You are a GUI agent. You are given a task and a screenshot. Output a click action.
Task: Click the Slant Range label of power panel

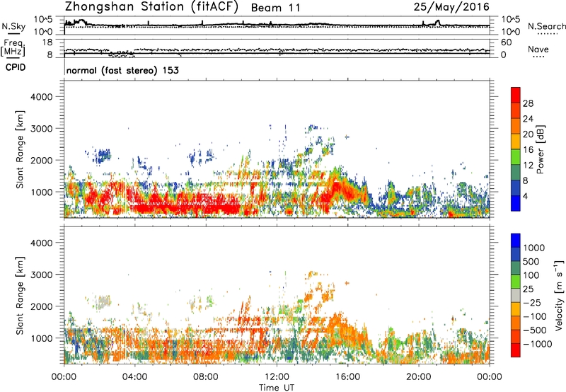(20, 149)
